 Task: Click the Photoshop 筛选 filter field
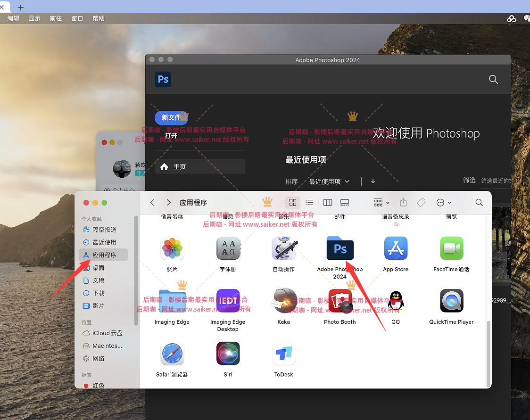496,181
